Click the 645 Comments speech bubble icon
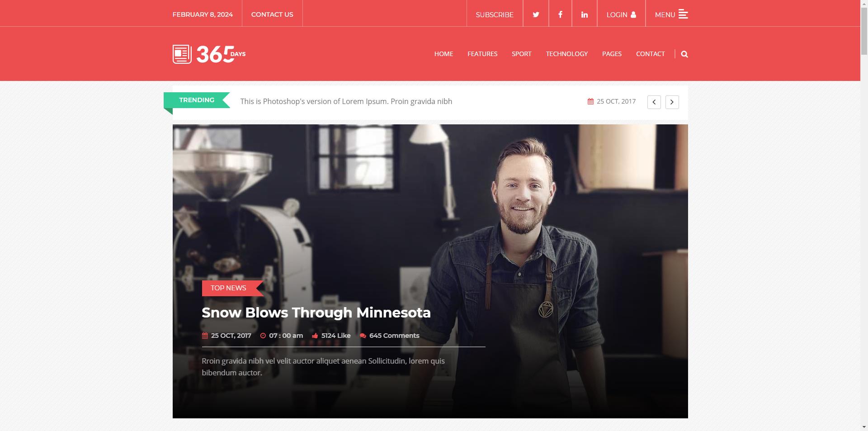 click(x=363, y=336)
